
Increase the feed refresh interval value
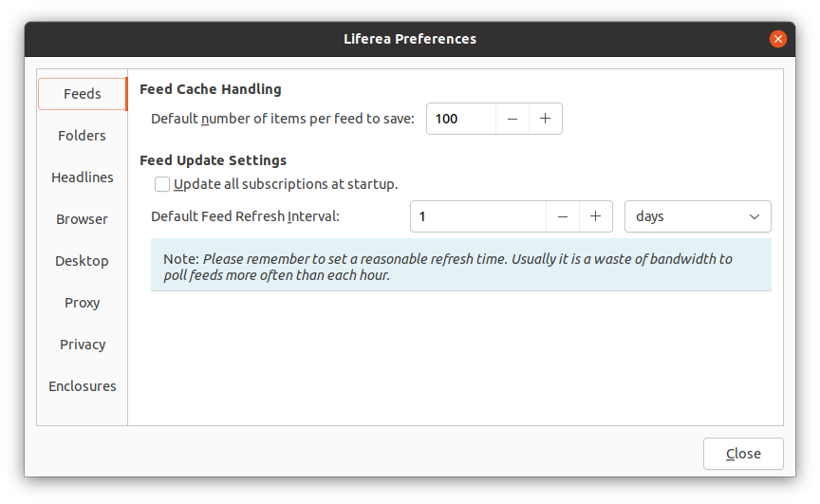[x=596, y=216]
